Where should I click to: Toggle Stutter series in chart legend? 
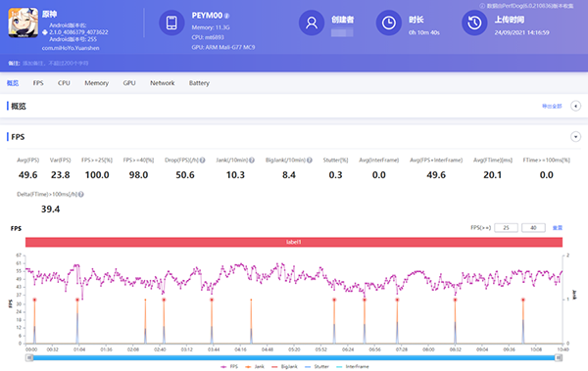pos(317,366)
